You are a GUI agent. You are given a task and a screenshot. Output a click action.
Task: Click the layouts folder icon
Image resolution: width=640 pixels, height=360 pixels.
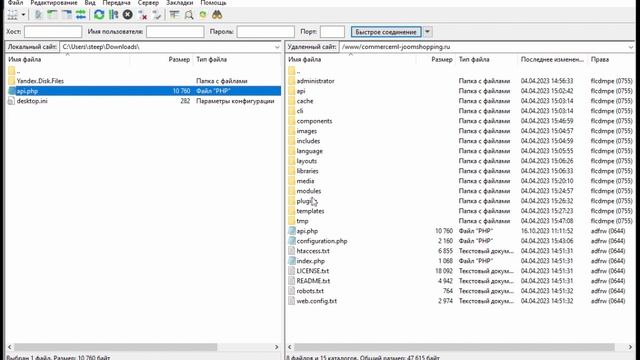click(x=291, y=161)
